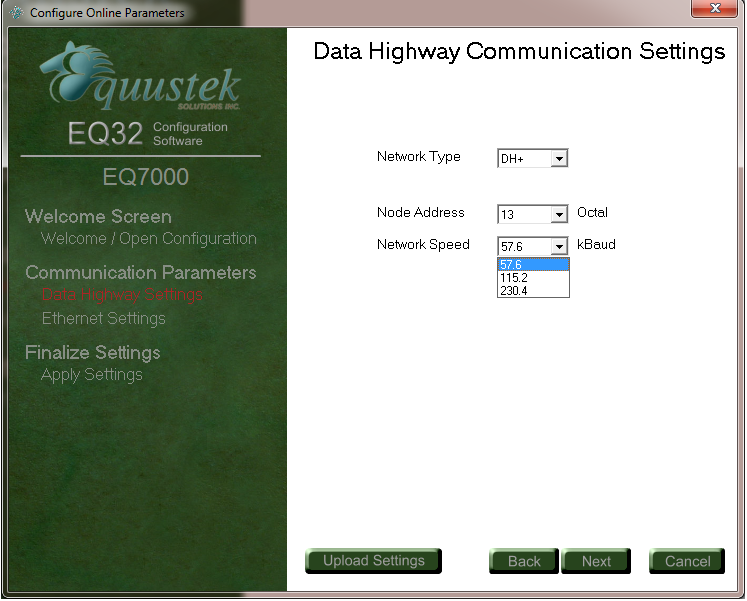The image size is (747, 601).
Task: Click the title bar application icon
Action: (15, 13)
